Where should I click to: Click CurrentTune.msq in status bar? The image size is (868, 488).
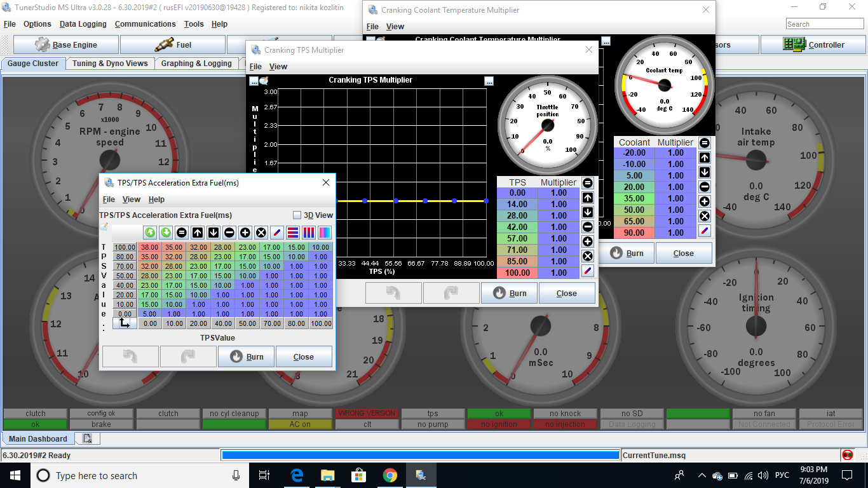[654, 455]
